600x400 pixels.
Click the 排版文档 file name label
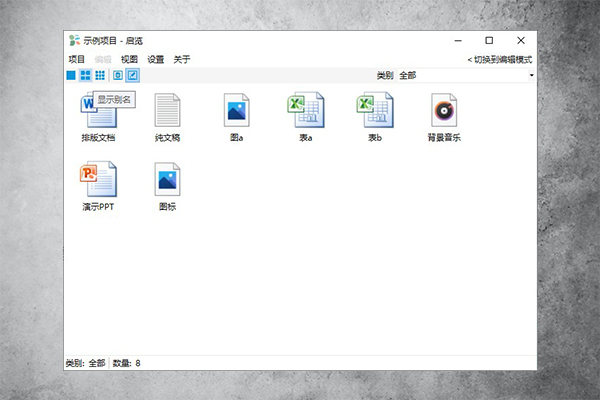click(98, 138)
